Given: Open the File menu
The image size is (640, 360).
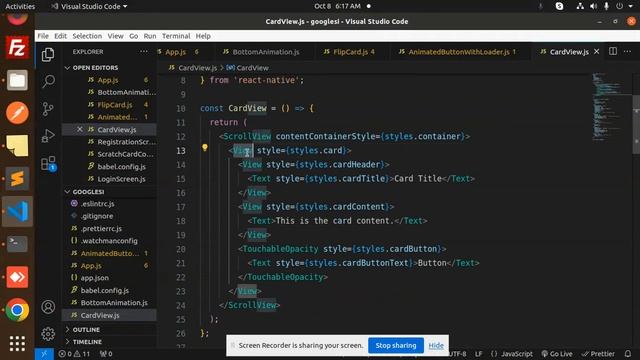Looking at the screenshot, I should coord(43,36).
